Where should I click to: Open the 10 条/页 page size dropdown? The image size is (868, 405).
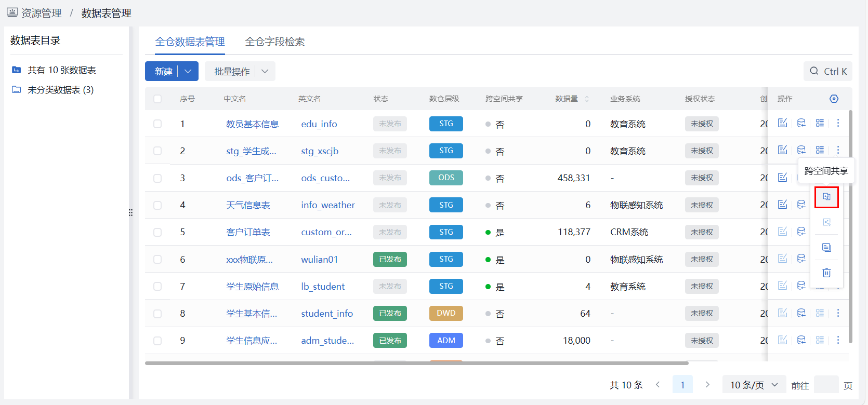[753, 385]
